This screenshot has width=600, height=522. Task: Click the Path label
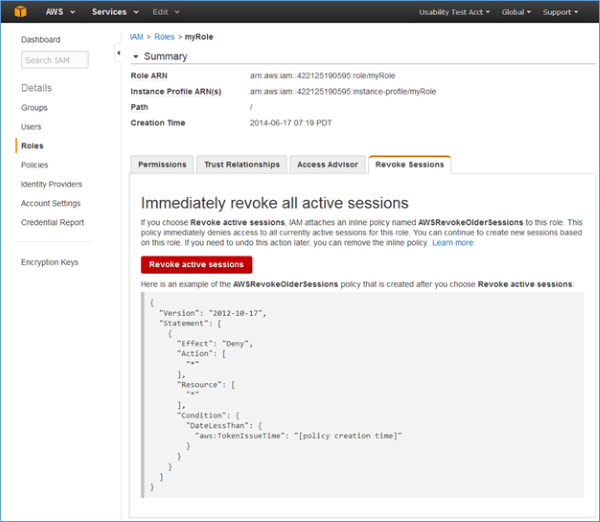click(x=139, y=107)
